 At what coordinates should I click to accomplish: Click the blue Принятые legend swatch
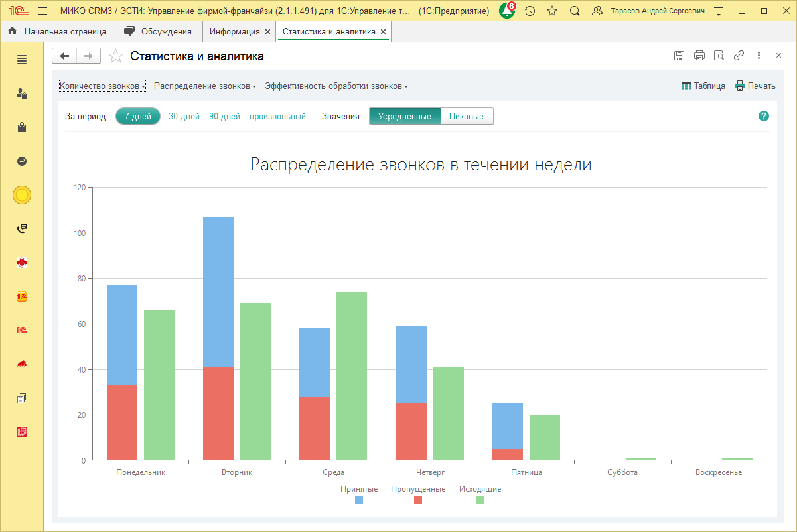[x=359, y=500]
